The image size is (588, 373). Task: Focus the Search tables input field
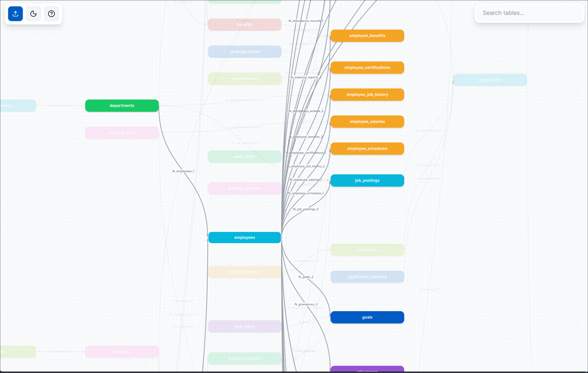[x=529, y=13]
